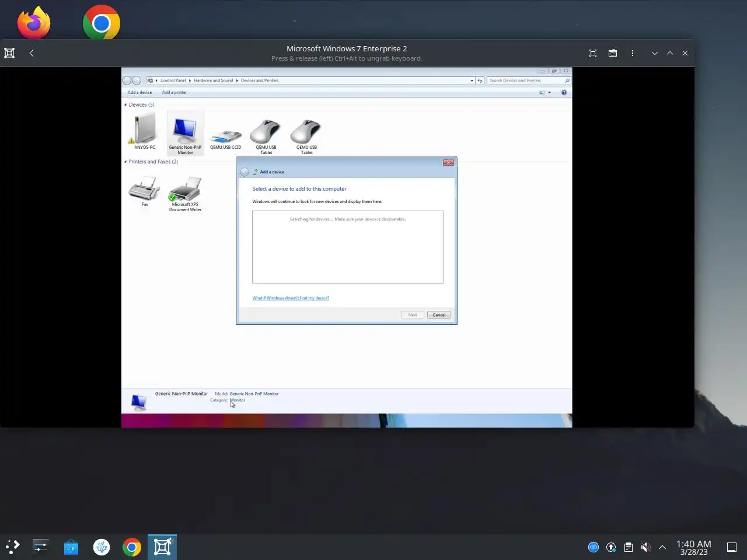This screenshot has width=747, height=560.
Task: Open Firefox from the desktop
Action: 34,23
